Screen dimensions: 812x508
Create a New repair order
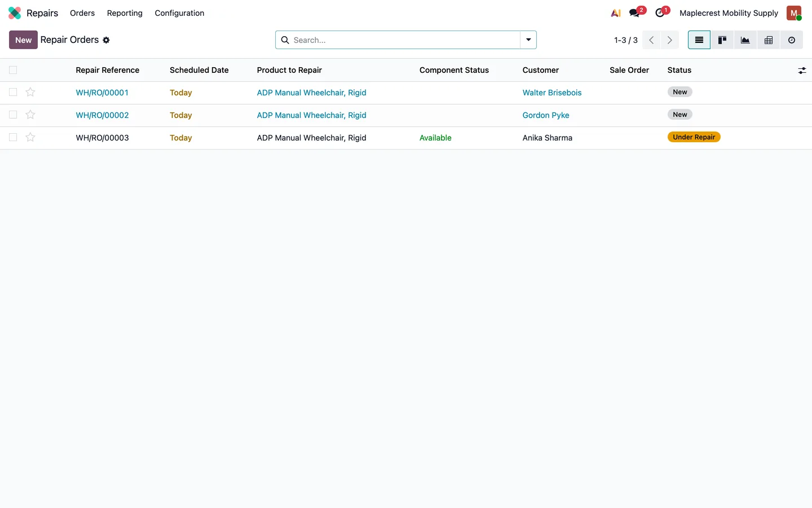click(x=23, y=40)
